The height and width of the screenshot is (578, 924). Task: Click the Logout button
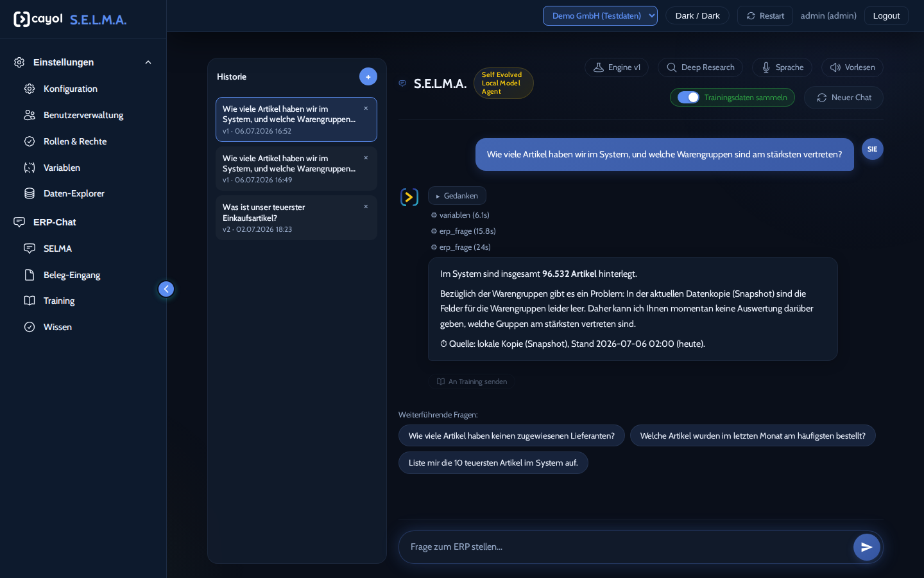[886, 15]
